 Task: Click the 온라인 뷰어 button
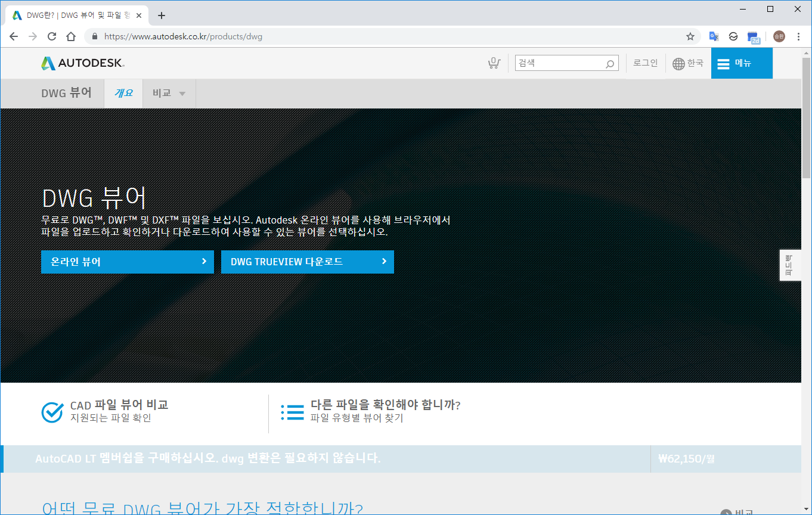tap(128, 262)
